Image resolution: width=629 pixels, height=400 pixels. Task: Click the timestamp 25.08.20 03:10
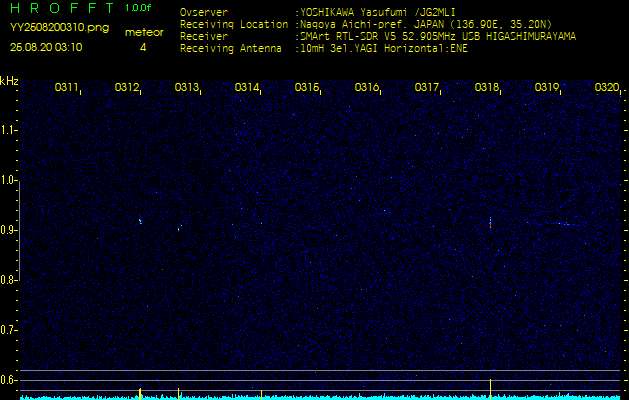point(46,47)
